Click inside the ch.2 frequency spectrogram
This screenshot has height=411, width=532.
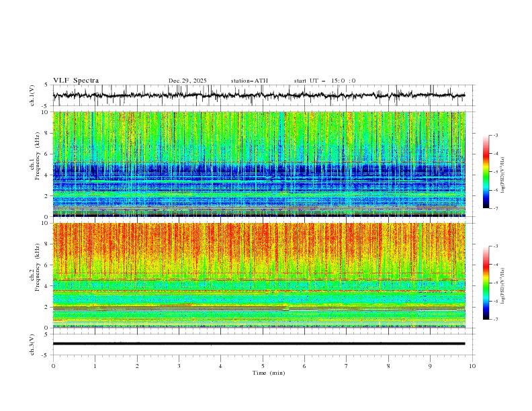259,275
